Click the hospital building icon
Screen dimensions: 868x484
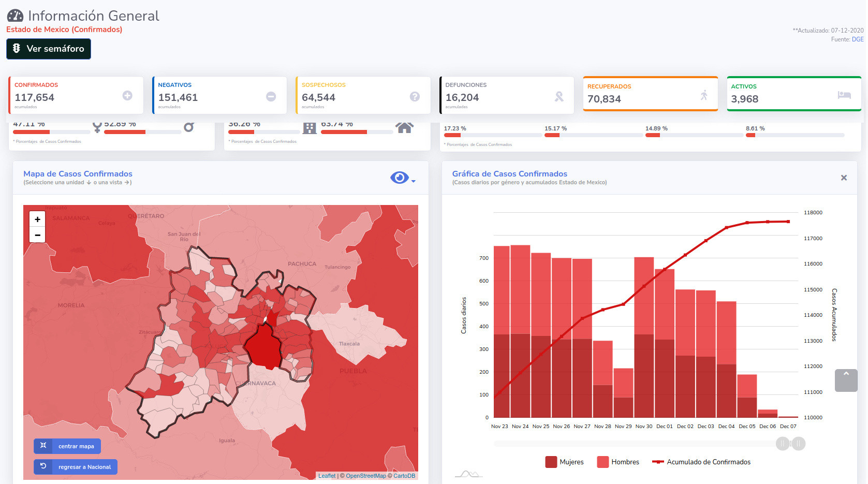310,128
